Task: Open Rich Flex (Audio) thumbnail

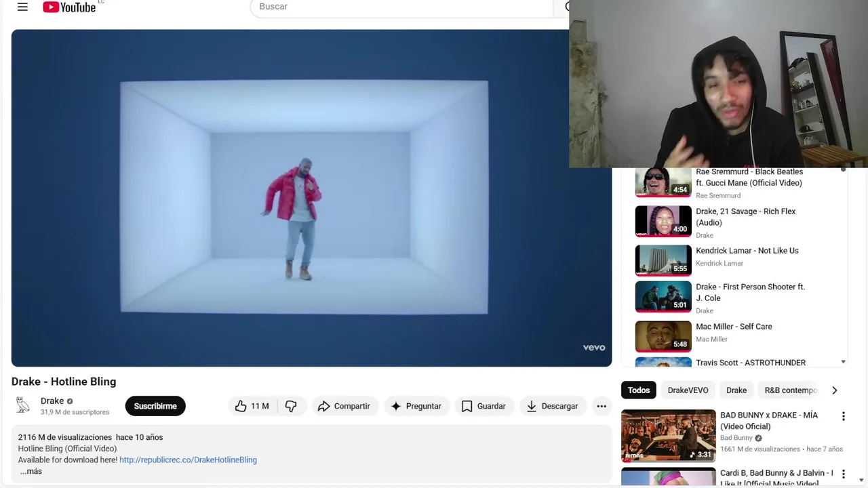Action: tap(663, 221)
